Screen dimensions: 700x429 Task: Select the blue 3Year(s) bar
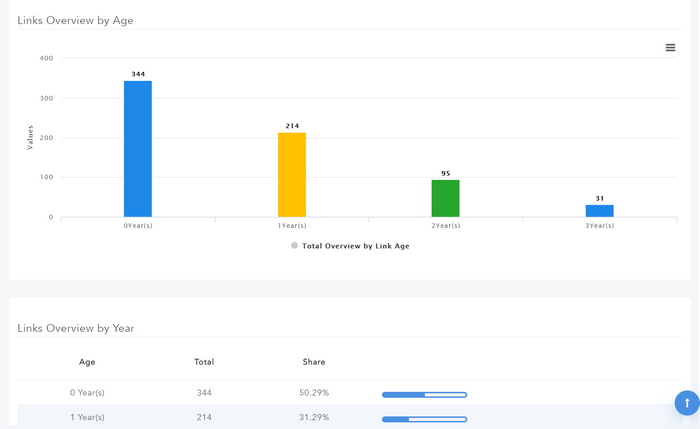click(600, 211)
